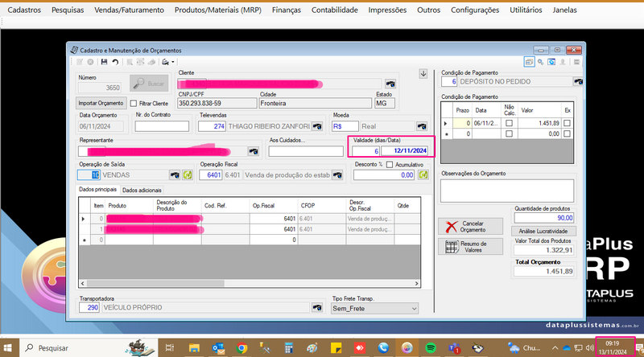Screen dimensions: 644x357
Task: Open the Finanças menu
Action: click(287, 10)
